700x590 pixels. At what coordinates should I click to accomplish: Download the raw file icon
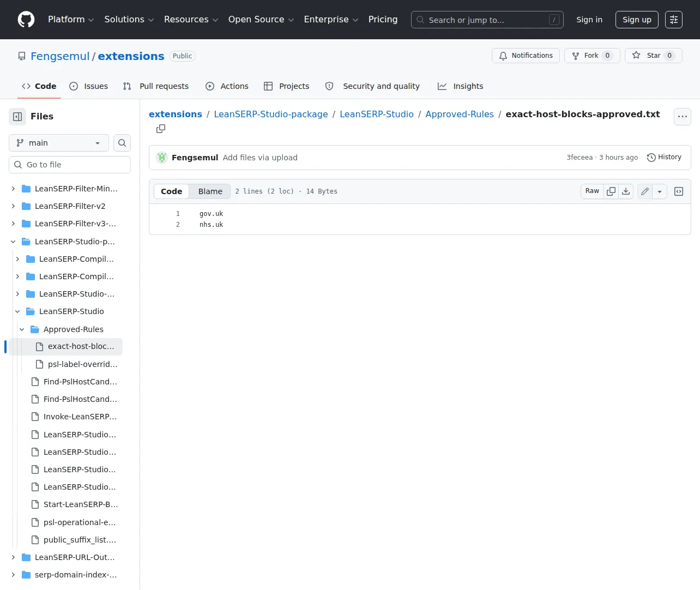(626, 191)
